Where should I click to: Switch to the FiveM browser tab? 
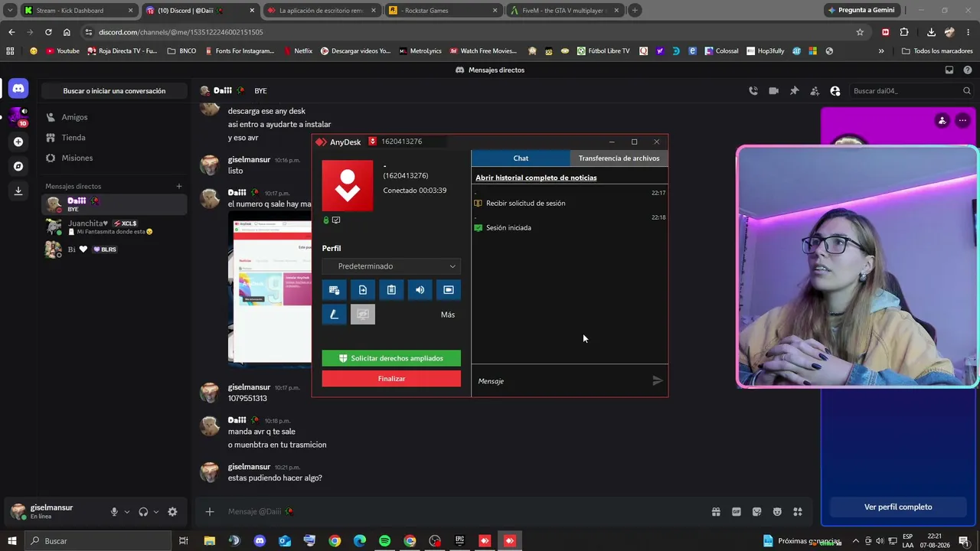coord(564,11)
